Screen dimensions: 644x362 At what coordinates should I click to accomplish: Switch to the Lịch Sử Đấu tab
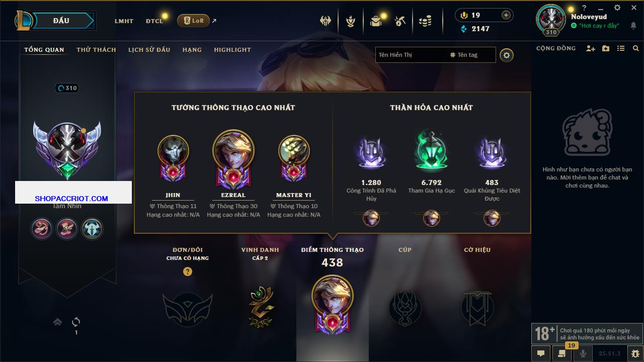pos(149,50)
